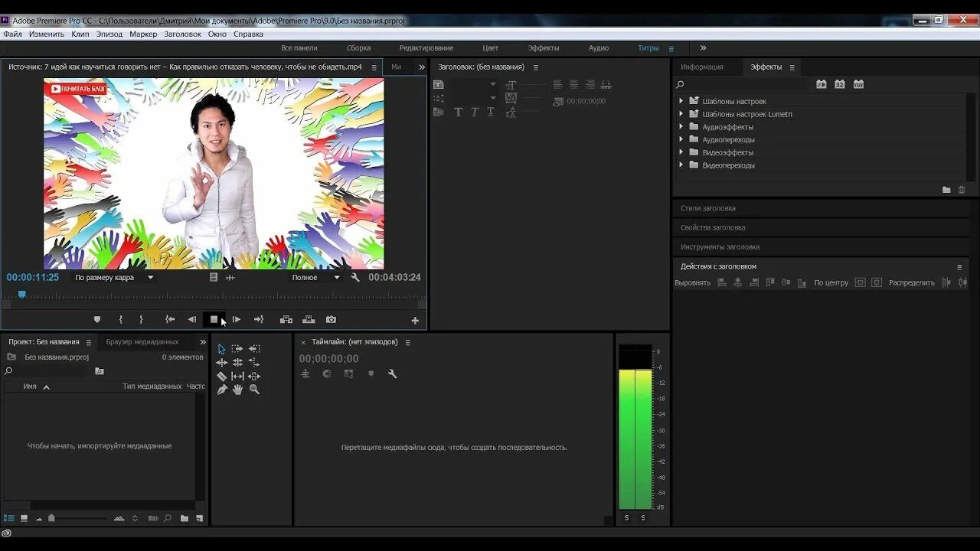Click the Effects panel trash icon
Screen dimensions: 980x551
click(962, 190)
